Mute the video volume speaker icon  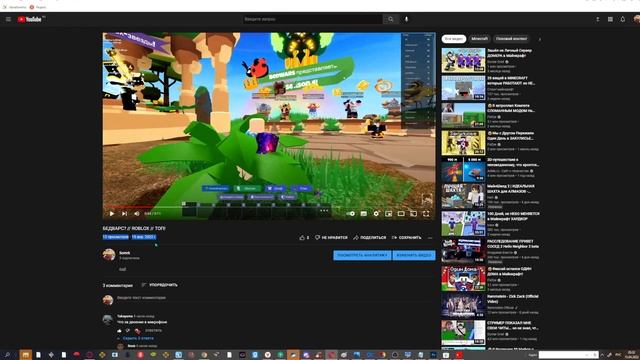[x=137, y=213]
